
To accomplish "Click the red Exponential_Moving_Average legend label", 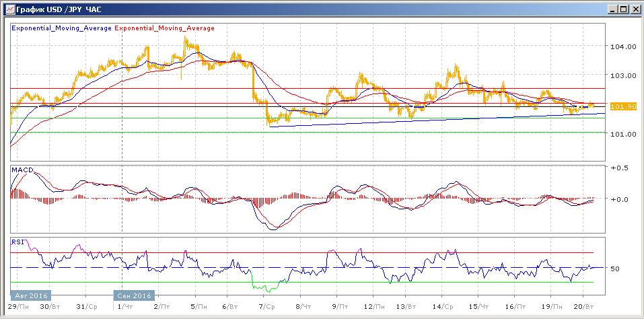I will point(165,28).
